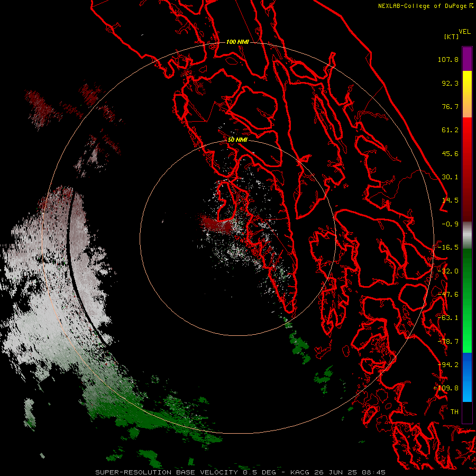Click the VEL legend title

464,32
